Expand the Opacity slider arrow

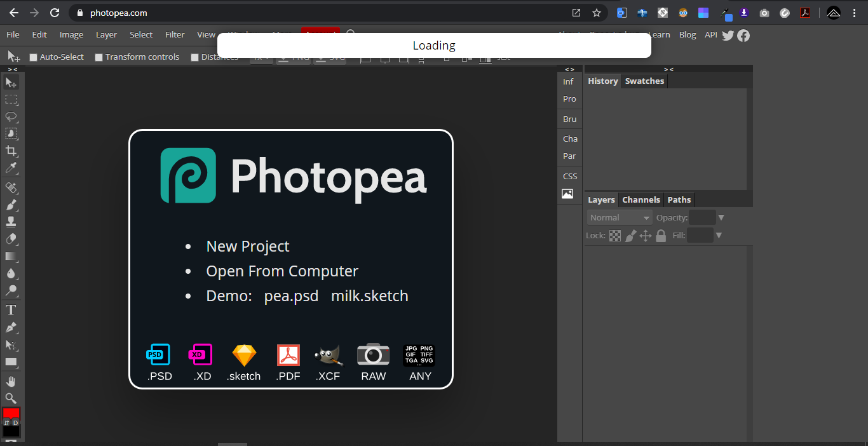click(721, 218)
